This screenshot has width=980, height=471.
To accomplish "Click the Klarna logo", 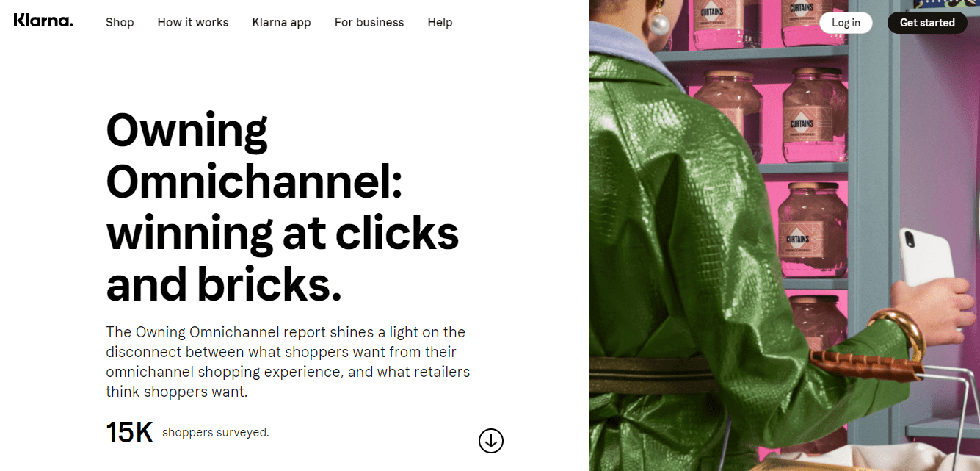I will (x=43, y=21).
